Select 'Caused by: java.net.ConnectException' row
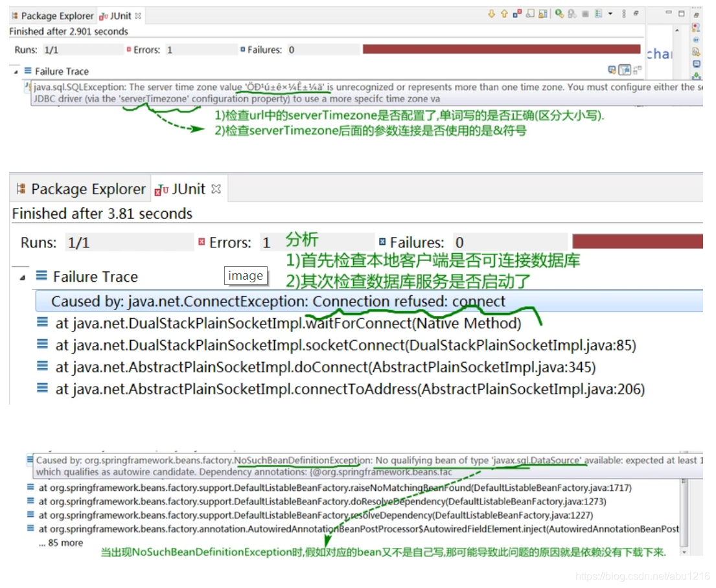Screen dimensions: 716x588 [369, 301]
